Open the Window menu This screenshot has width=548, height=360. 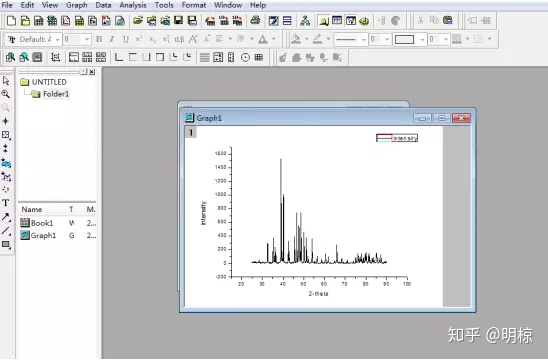click(x=228, y=5)
